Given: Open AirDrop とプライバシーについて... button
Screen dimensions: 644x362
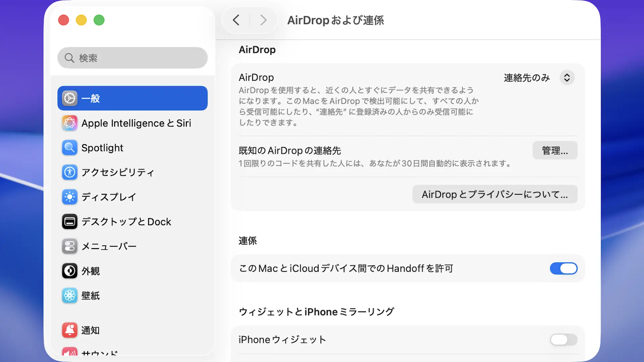Looking at the screenshot, I should tap(495, 194).
